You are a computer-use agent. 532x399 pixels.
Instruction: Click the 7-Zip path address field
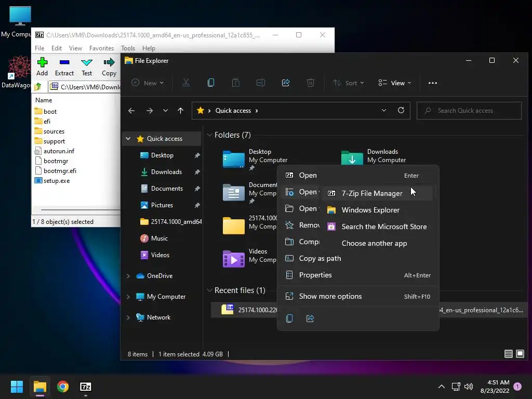(85, 87)
